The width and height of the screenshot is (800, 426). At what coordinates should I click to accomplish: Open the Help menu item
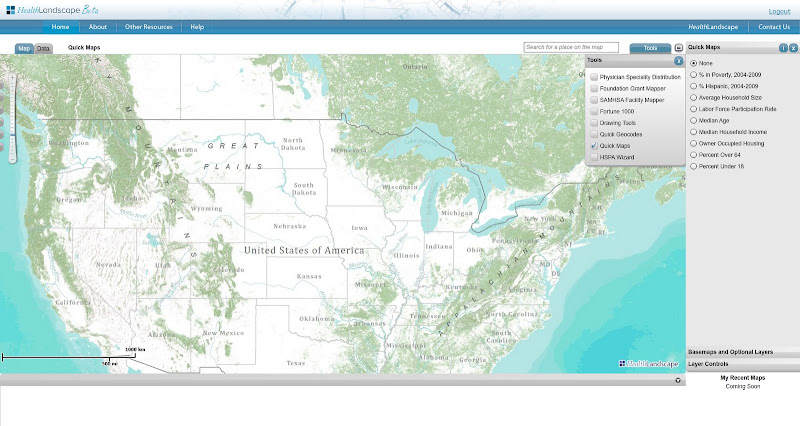(197, 27)
